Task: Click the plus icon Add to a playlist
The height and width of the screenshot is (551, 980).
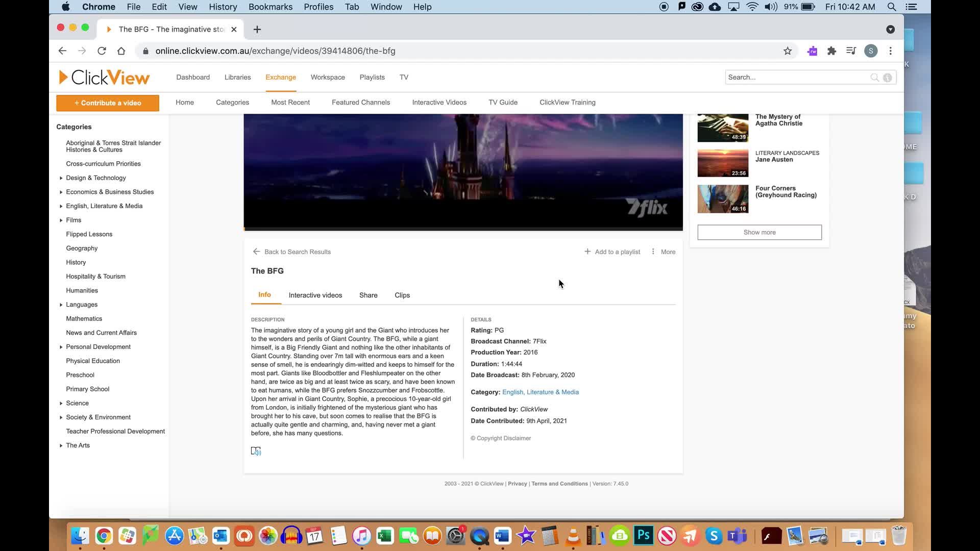Action: coord(587,252)
